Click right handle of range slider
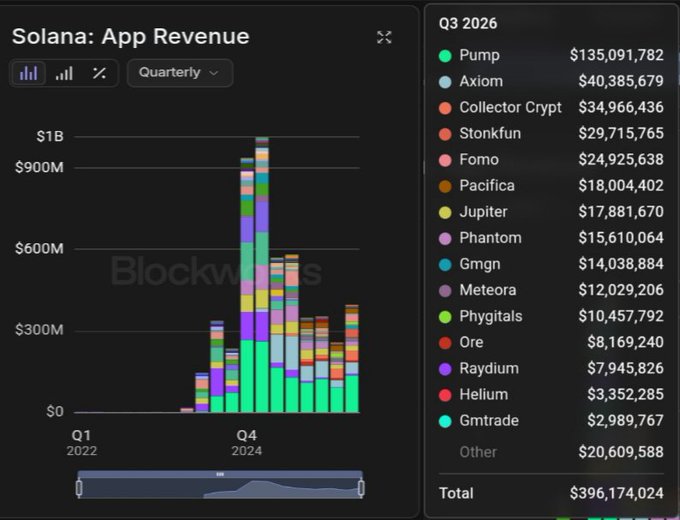Image resolution: width=680 pixels, height=520 pixels. pyautogui.click(x=361, y=488)
